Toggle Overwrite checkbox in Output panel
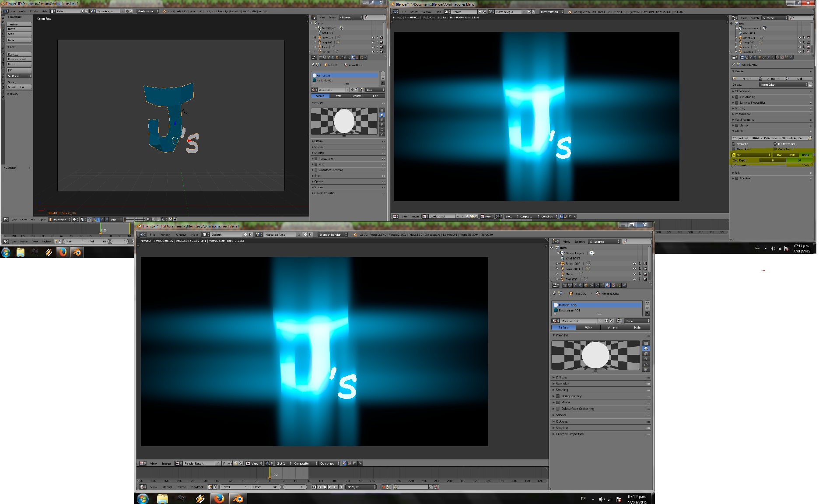The image size is (840, 504). [734, 144]
